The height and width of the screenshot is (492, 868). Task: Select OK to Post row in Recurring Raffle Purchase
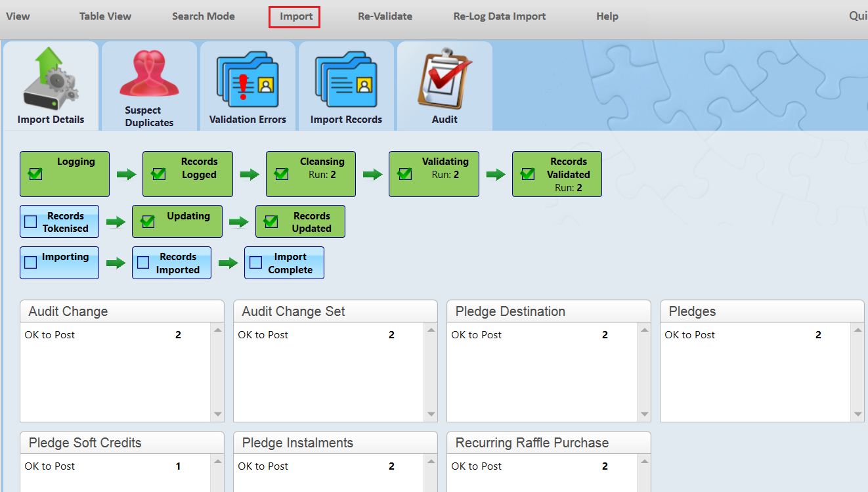point(542,466)
